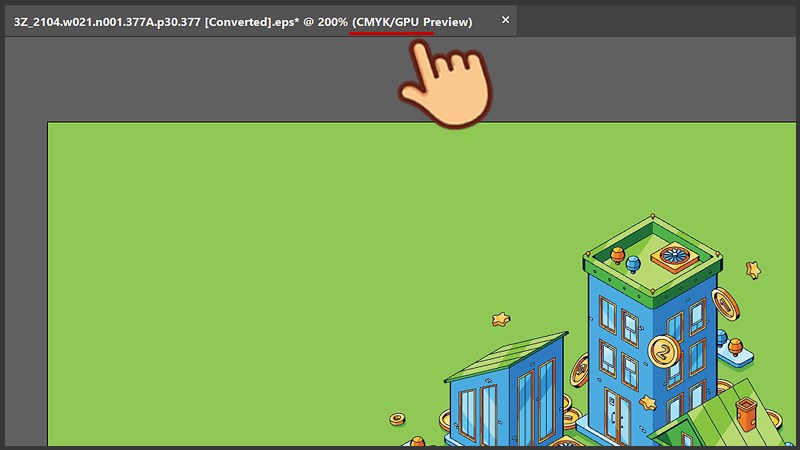Close the [Converted].eps document tab

(505, 20)
